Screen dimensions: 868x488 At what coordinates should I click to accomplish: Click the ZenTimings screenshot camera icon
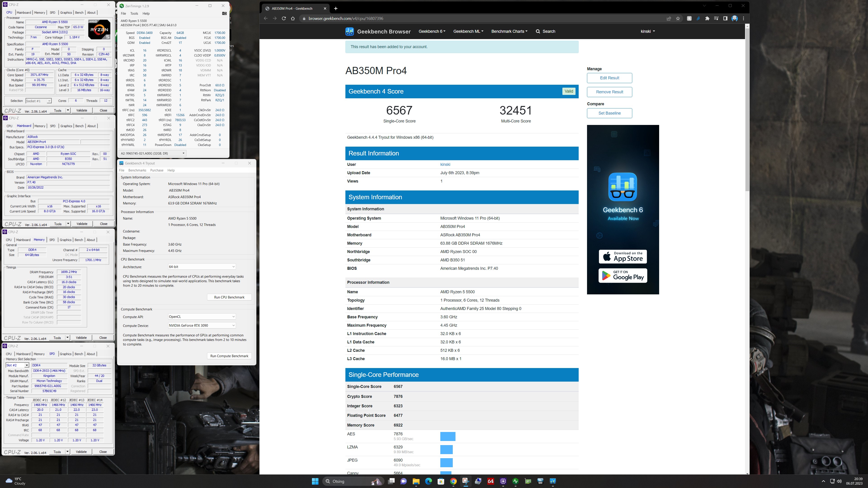coord(224,14)
